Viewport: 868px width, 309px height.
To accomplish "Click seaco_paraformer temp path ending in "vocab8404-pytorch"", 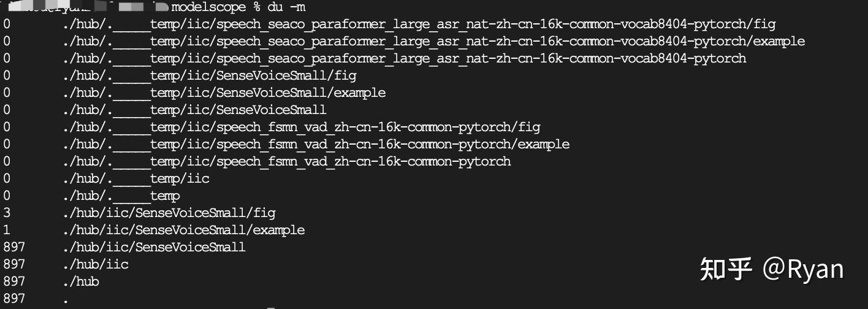I will (x=404, y=59).
